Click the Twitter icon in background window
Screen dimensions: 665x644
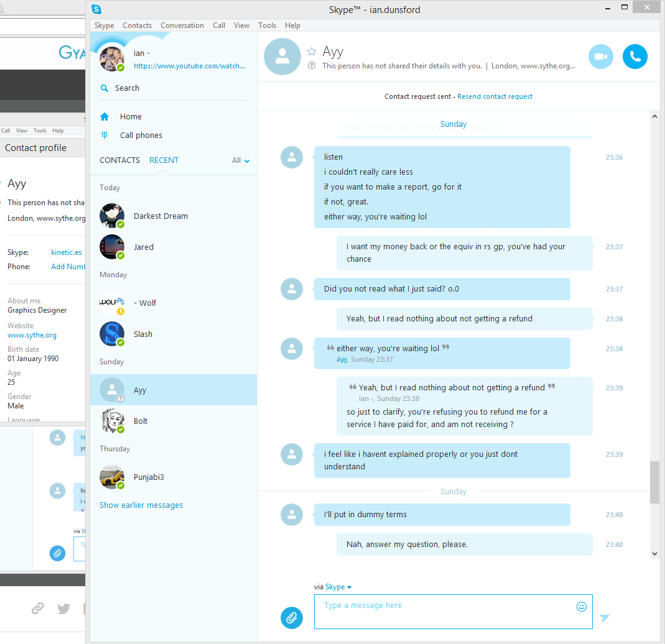pos(63,609)
